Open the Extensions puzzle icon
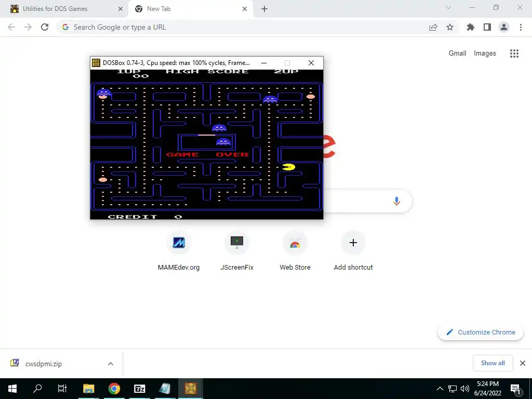The height and width of the screenshot is (399, 532). [471, 27]
